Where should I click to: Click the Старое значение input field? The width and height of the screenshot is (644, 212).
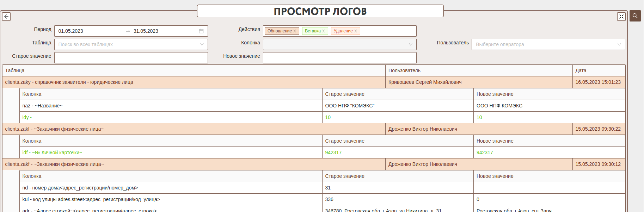(x=131, y=58)
